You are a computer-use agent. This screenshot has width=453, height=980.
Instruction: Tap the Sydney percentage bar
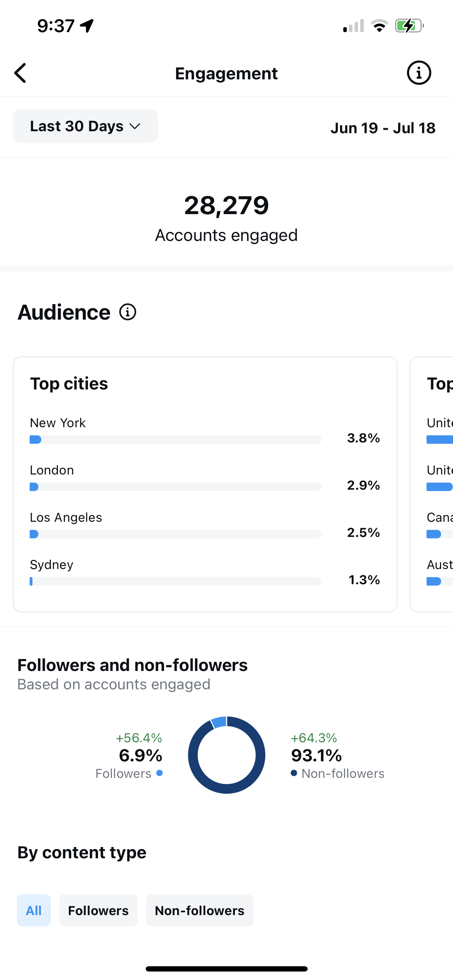(x=175, y=581)
